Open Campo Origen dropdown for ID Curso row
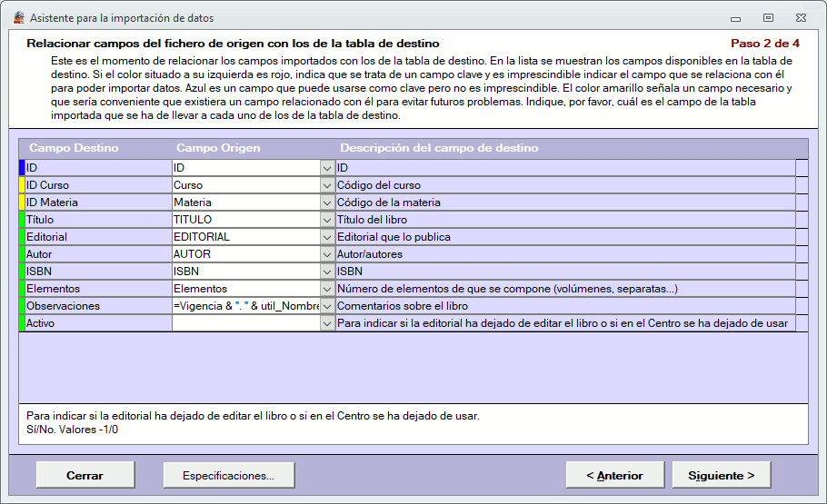This screenshot has height=504, width=827. (327, 185)
